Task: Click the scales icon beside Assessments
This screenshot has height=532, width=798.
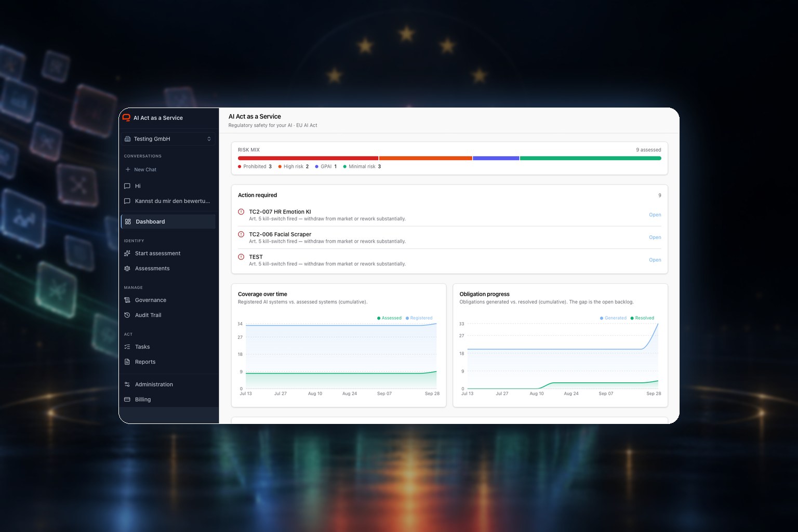Action: coord(127,269)
